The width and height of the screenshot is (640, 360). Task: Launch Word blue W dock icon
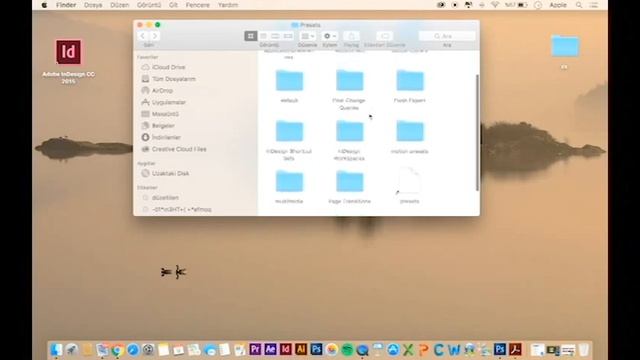pos(454,350)
